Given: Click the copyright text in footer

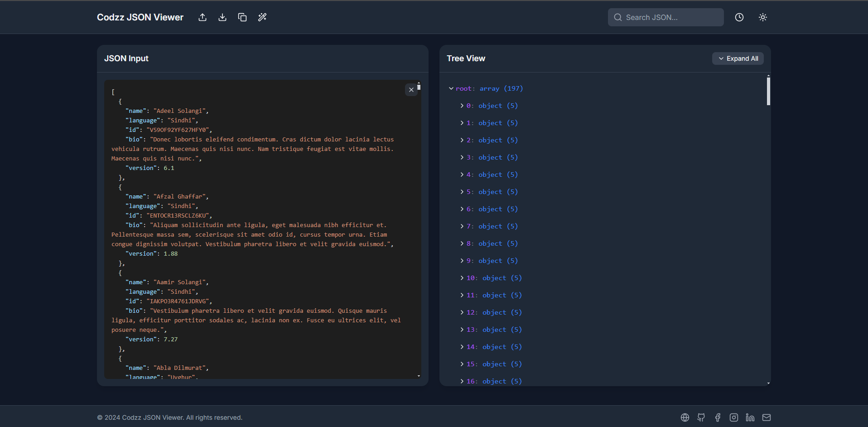Looking at the screenshot, I should click(170, 417).
